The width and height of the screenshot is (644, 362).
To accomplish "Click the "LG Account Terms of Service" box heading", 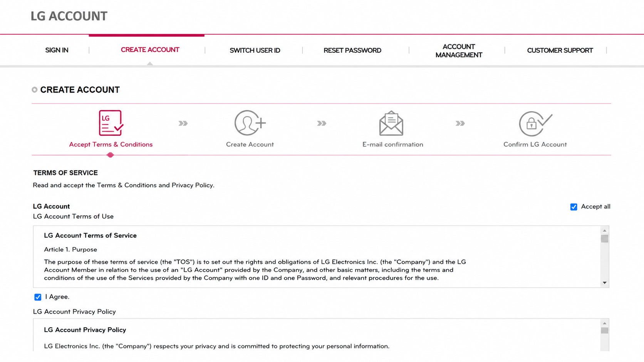I will point(90,235).
